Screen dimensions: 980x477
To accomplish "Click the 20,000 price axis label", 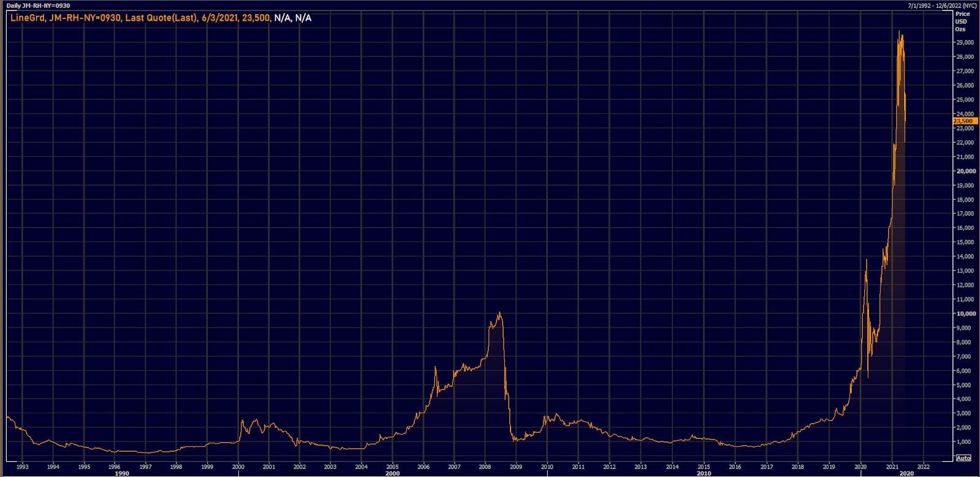I will [x=966, y=171].
